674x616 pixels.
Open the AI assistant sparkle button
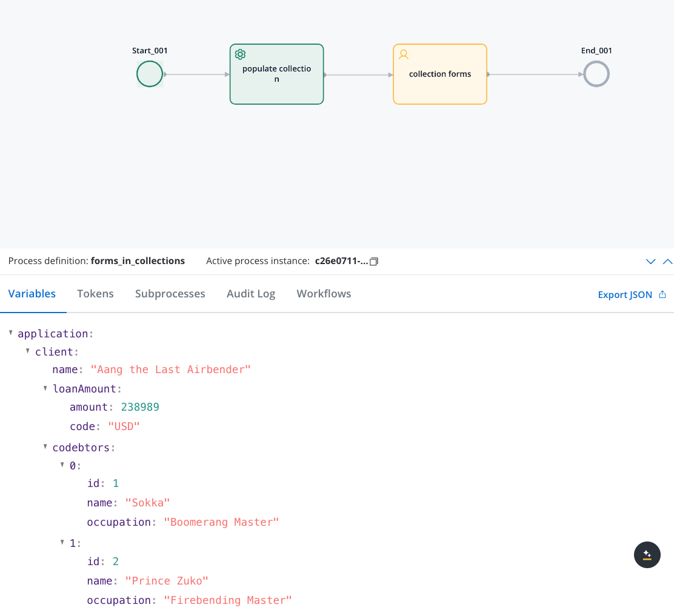pos(647,554)
